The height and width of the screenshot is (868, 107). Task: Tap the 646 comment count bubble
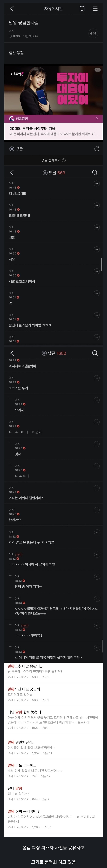pos(93,33)
